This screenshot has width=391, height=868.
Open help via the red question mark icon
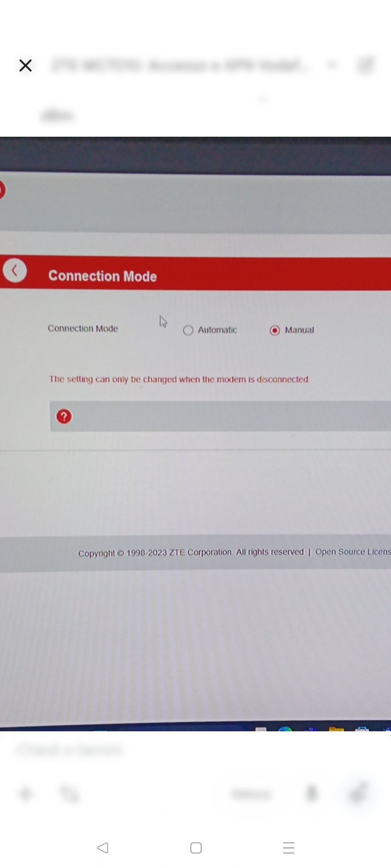pos(64,417)
